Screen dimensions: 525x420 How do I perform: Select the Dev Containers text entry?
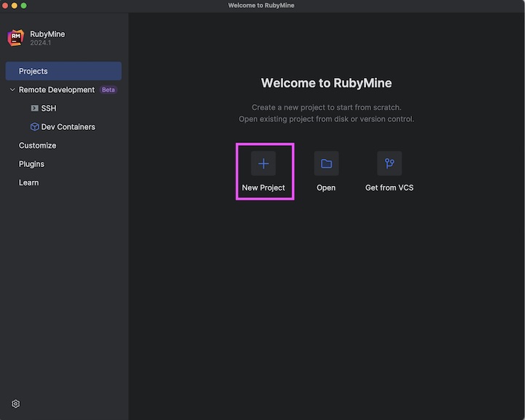click(x=68, y=127)
